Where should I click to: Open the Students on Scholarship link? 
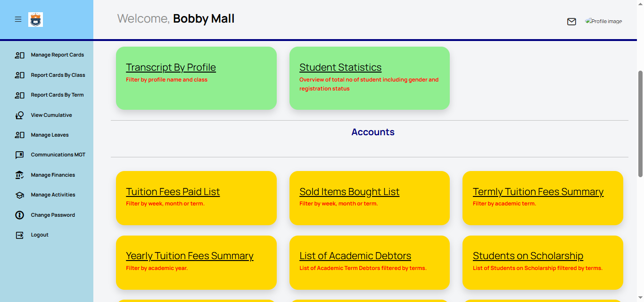(528, 256)
